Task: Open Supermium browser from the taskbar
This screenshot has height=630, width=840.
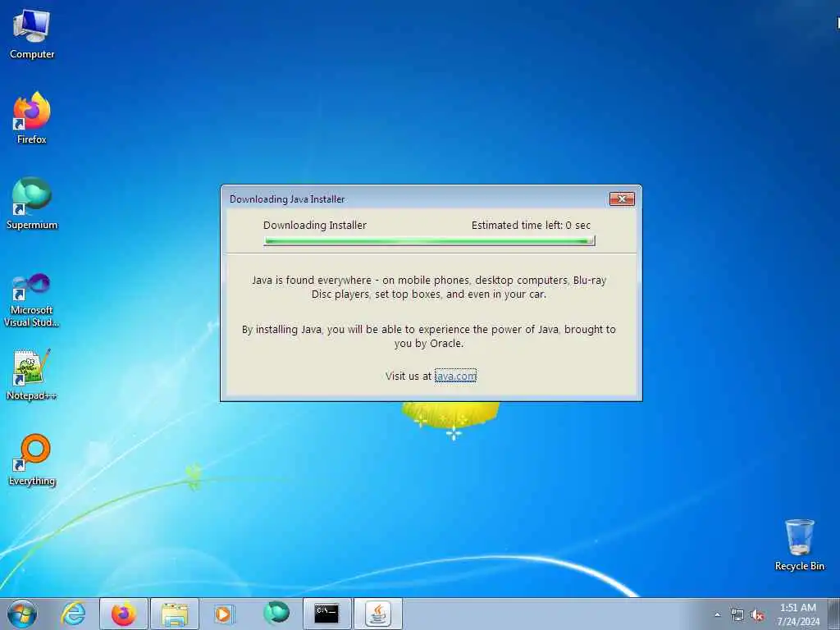Action: [276, 613]
